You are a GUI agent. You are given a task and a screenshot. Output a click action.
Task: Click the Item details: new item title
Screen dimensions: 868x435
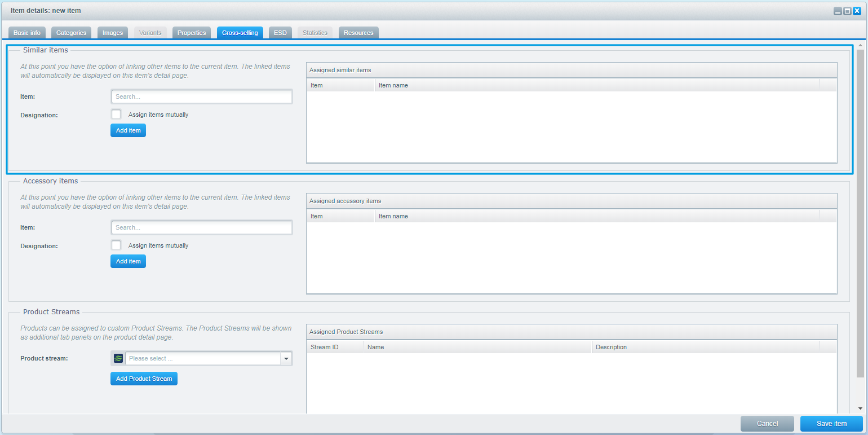pos(46,11)
